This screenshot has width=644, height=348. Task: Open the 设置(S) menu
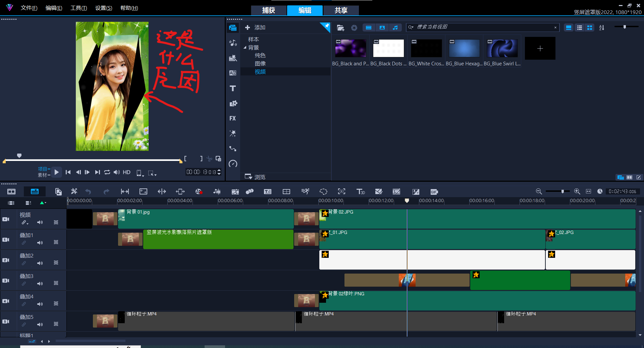(103, 8)
